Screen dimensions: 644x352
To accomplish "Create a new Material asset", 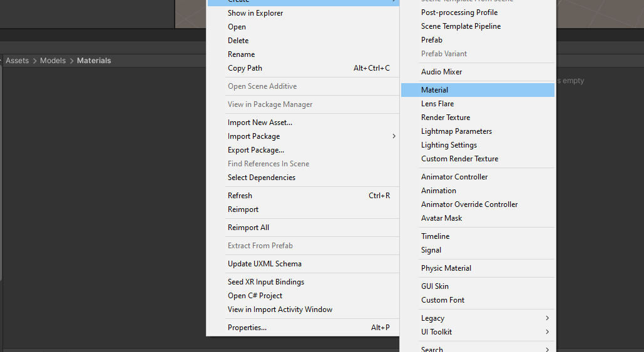I will (x=434, y=90).
